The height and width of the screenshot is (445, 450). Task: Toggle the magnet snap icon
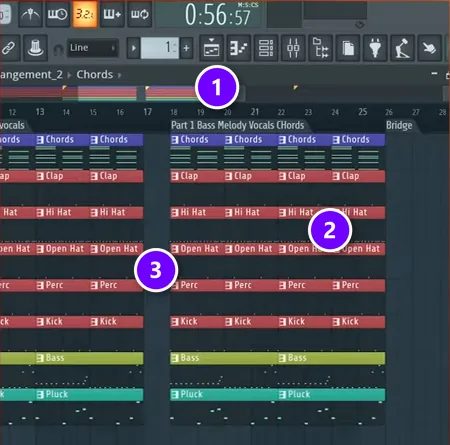58,50
